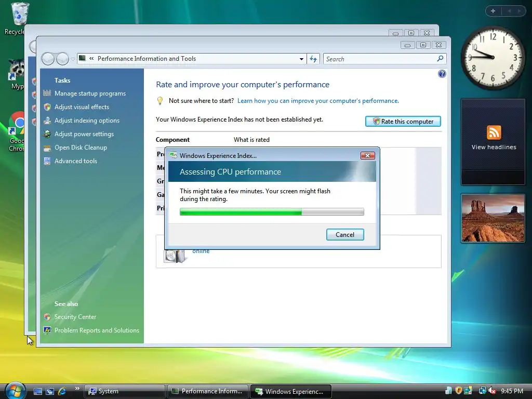The width and height of the screenshot is (532, 399).
Task: Open Adjust indexing options task
Action: click(87, 121)
